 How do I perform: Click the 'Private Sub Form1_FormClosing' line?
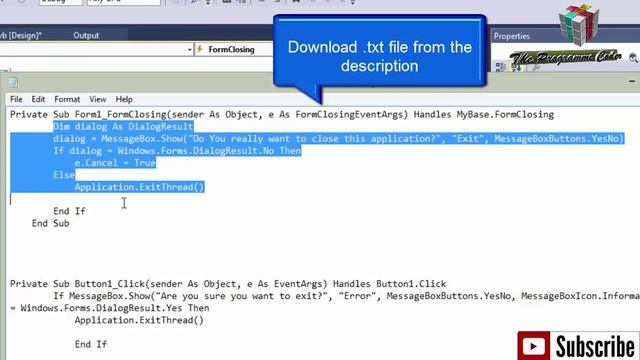tap(282, 115)
